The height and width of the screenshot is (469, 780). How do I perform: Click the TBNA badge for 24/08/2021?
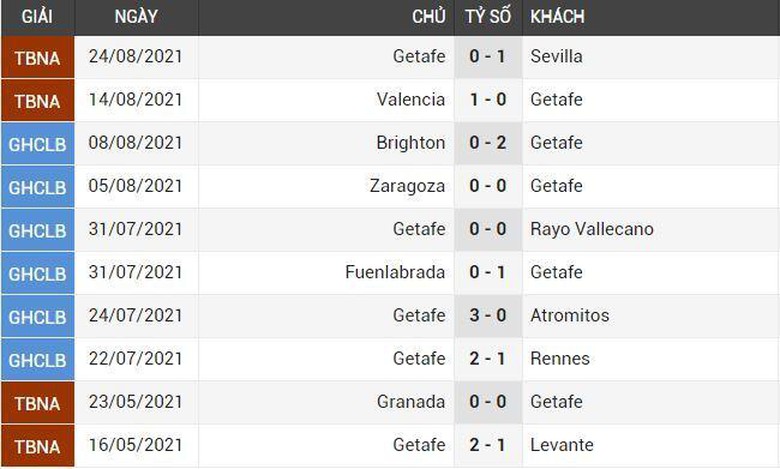click(x=37, y=58)
